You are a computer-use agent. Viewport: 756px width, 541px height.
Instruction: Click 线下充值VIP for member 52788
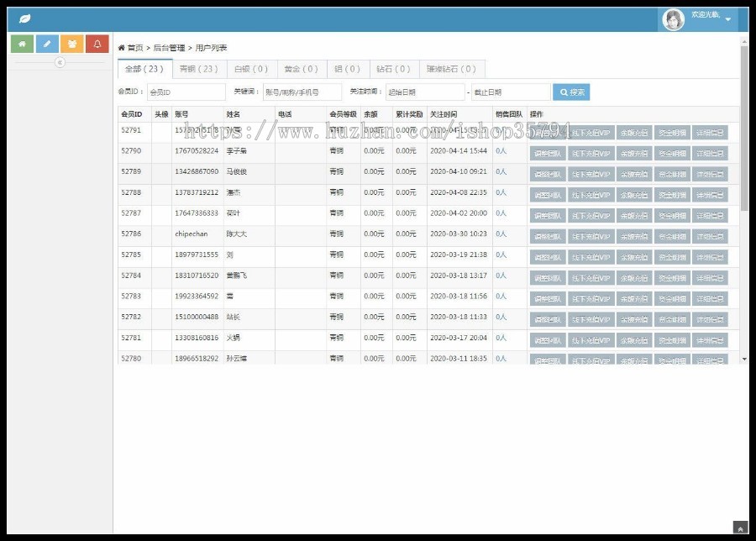(591, 195)
